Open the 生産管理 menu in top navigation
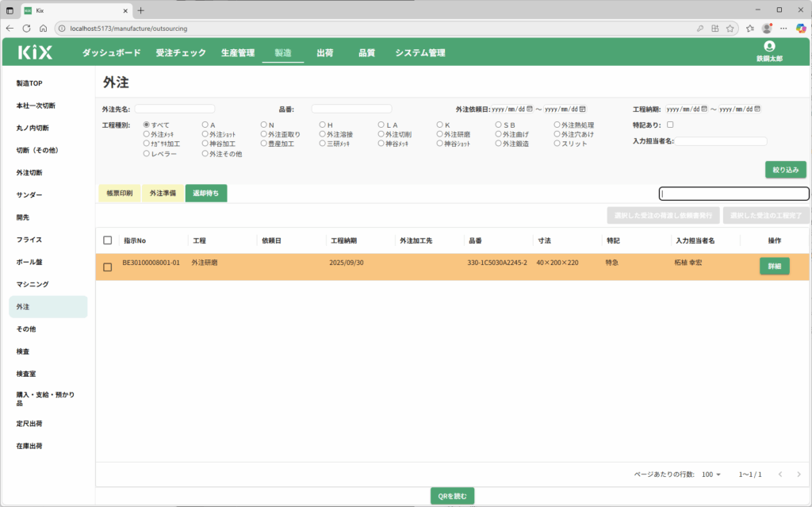Image resolution: width=812 pixels, height=507 pixels. pos(238,53)
